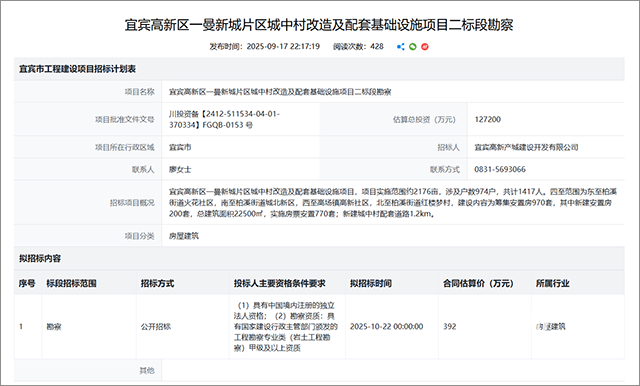Click the 项目所在行政区域 label
640x386 pixels.
click(124, 147)
